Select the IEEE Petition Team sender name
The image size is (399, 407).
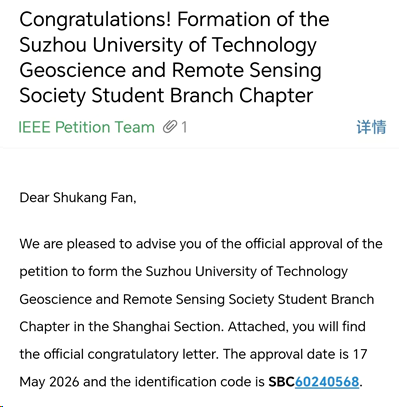[86, 127]
